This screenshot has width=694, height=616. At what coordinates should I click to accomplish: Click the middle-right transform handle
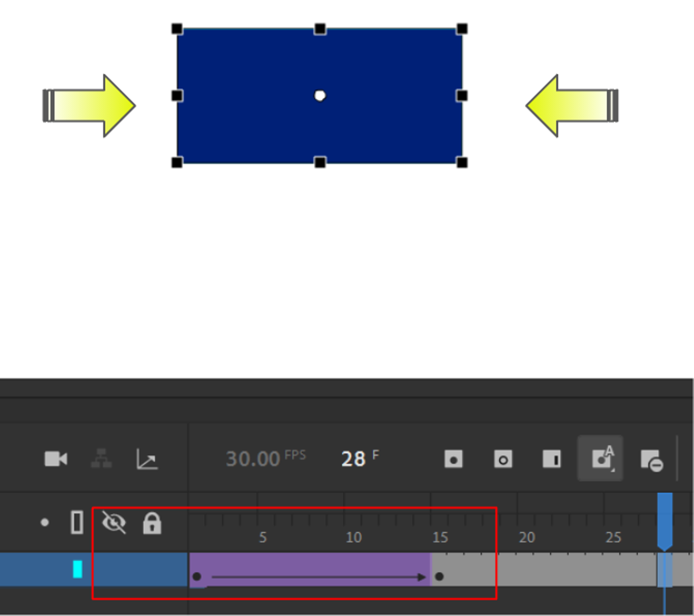pyautogui.click(x=462, y=96)
